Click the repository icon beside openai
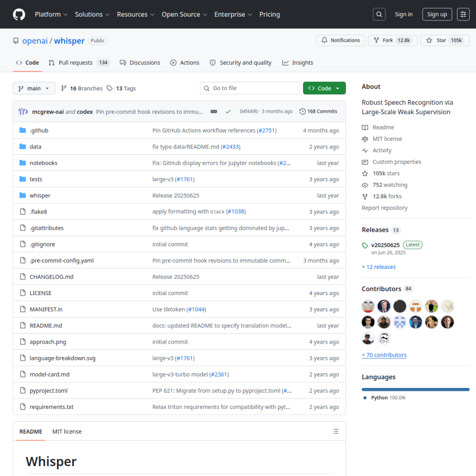 click(x=16, y=40)
